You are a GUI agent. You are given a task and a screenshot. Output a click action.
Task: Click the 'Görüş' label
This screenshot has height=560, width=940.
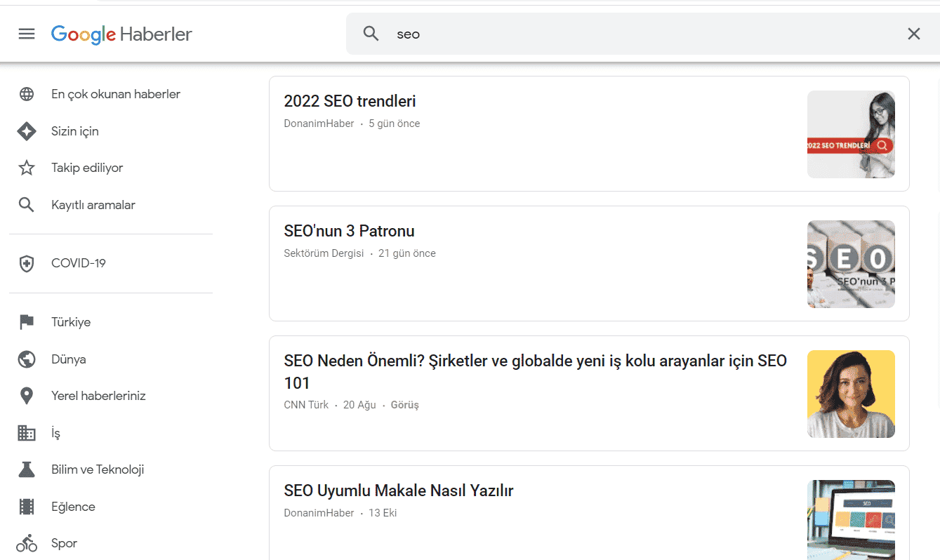404,405
